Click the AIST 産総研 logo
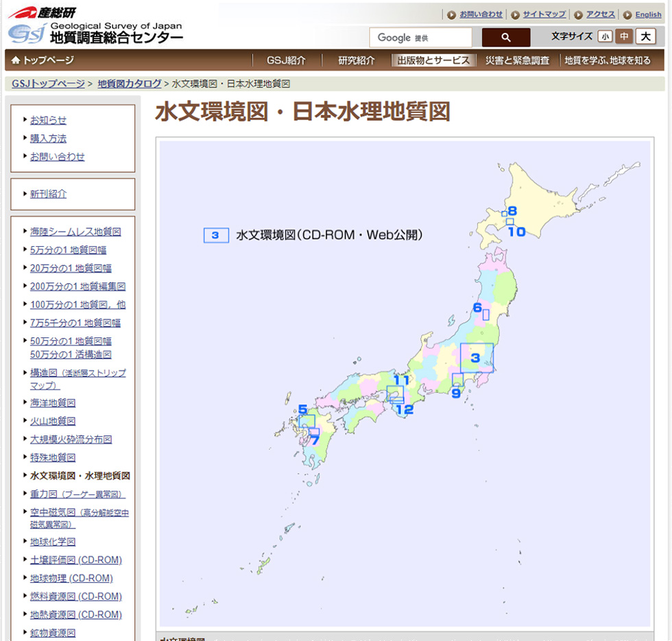672x641 pixels. click(42, 13)
